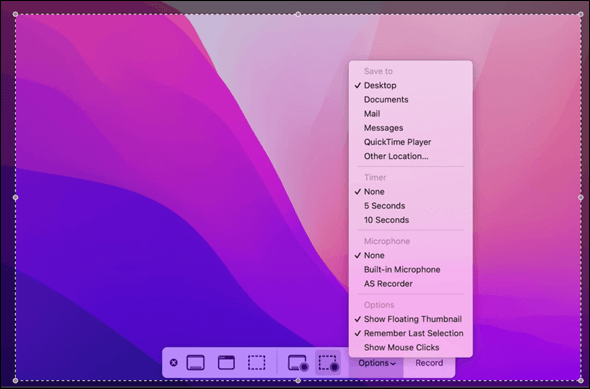Select Capture Selected Portion icon
Screen dimensions: 590x389
(256, 363)
